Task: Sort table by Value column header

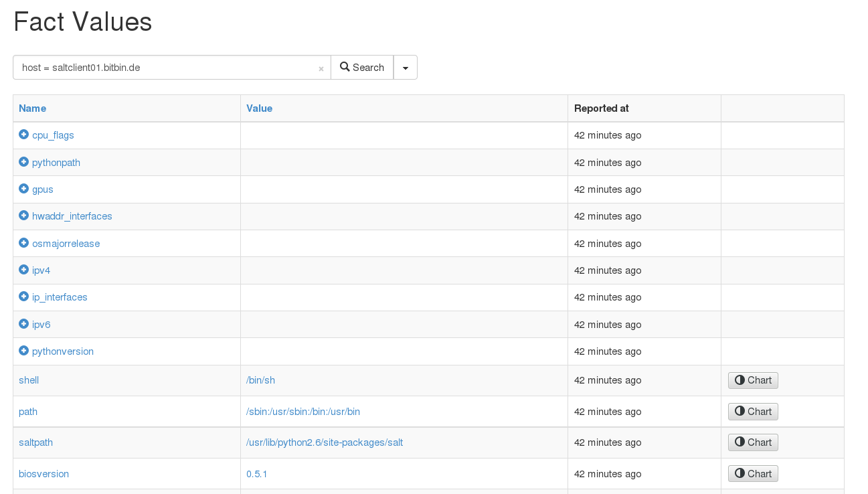Action: tap(259, 108)
